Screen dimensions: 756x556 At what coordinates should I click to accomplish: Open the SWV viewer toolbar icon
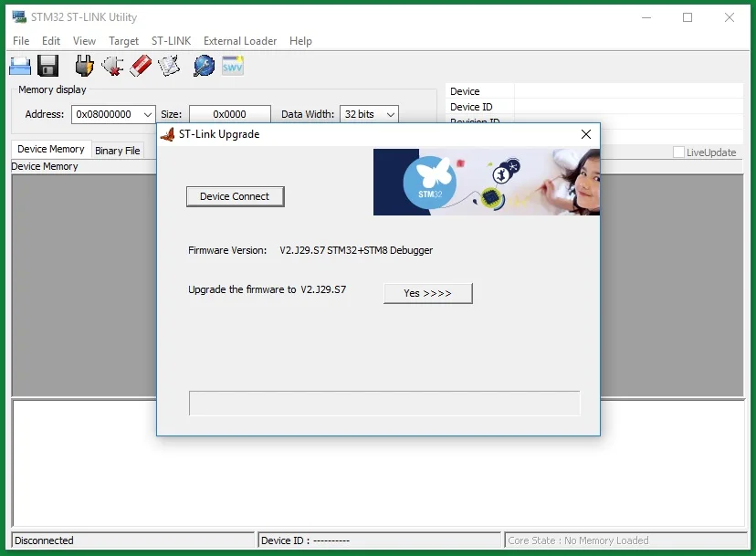[233, 66]
